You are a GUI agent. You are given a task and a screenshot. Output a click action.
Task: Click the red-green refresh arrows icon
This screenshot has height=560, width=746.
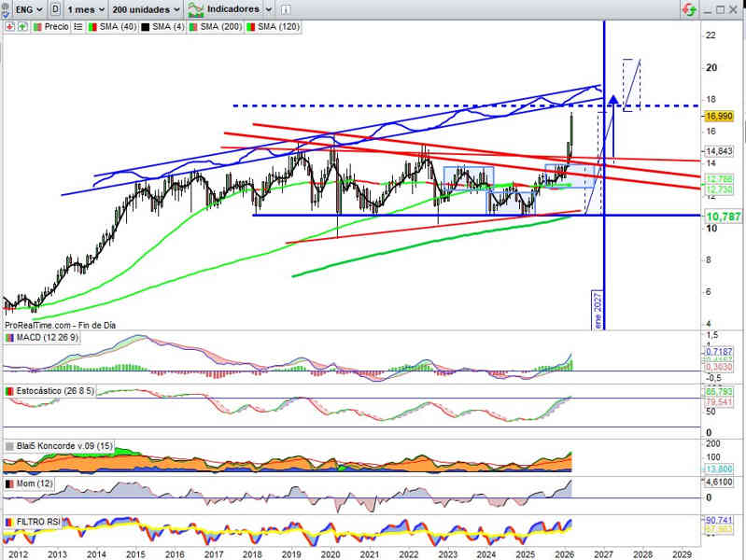point(688,9)
